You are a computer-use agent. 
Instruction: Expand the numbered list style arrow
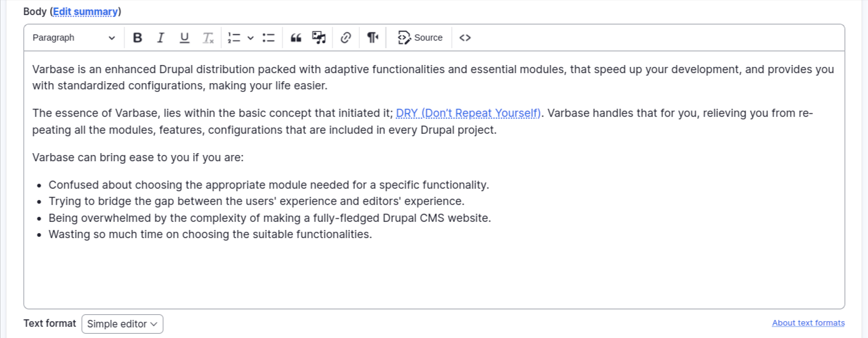tap(251, 38)
